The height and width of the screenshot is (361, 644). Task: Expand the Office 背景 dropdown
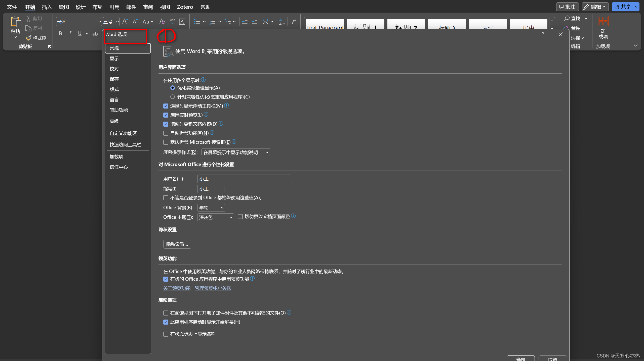211,208
